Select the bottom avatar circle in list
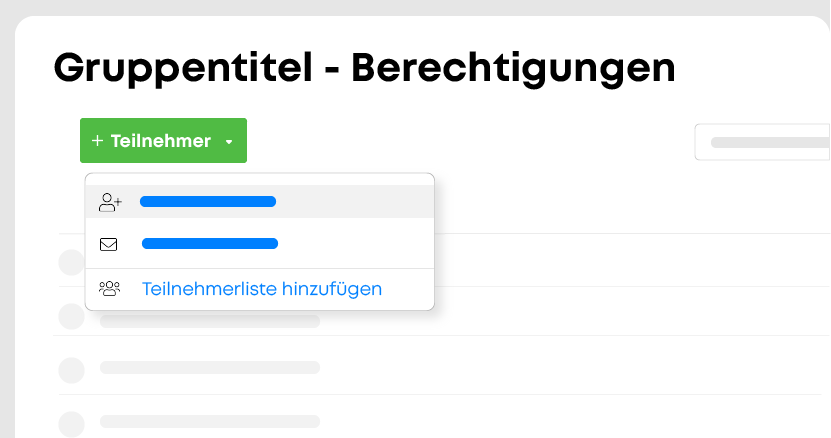This screenshot has height=438, width=831. point(72,424)
